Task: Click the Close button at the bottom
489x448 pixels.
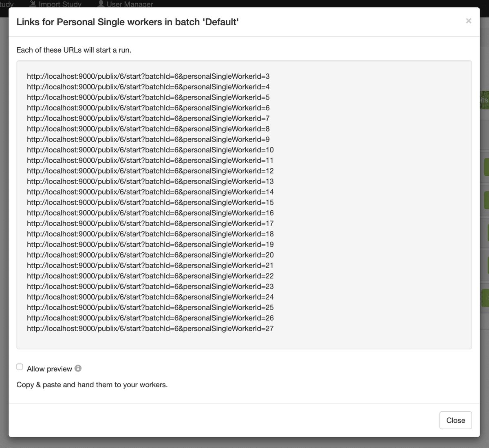Action: (x=455, y=420)
